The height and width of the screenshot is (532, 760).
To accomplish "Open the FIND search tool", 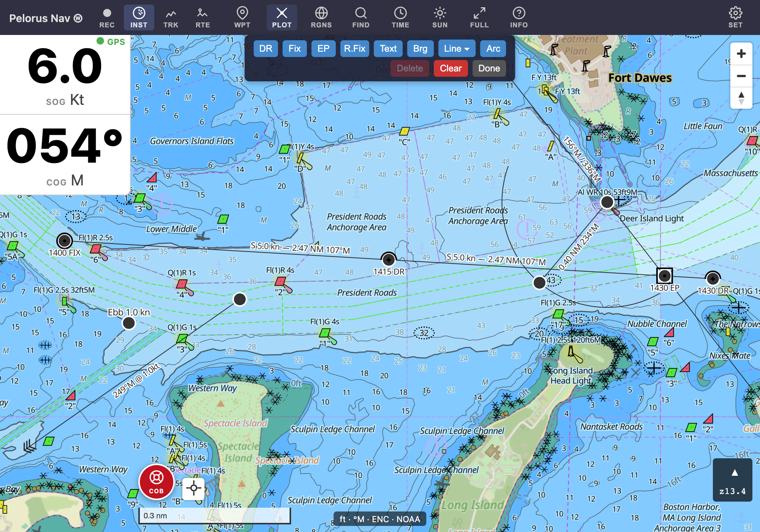I will [361, 18].
